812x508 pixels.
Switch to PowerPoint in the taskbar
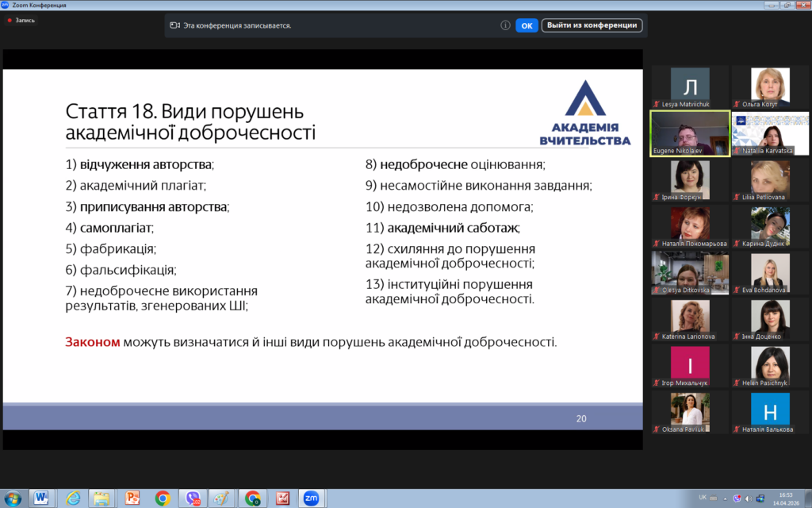[x=132, y=498]
